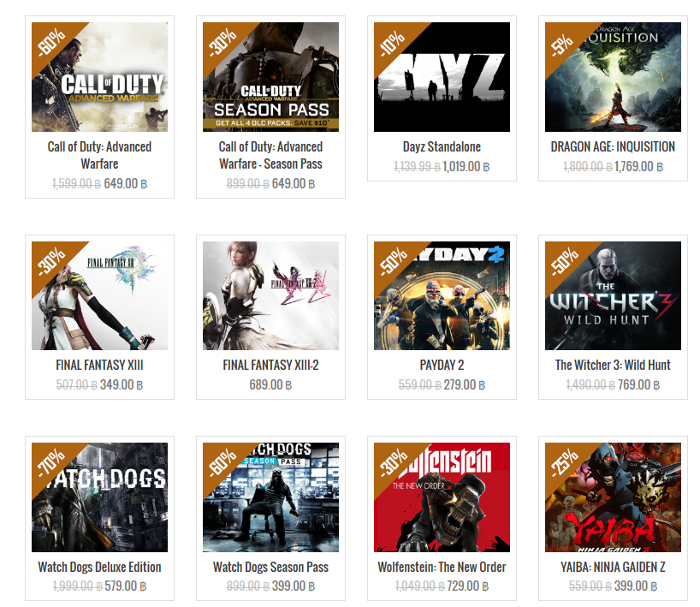This screenshot has width=700, height=607.
Task: Open 'Call of Duty: Advanced Warfare' title link
Action: 99,155
